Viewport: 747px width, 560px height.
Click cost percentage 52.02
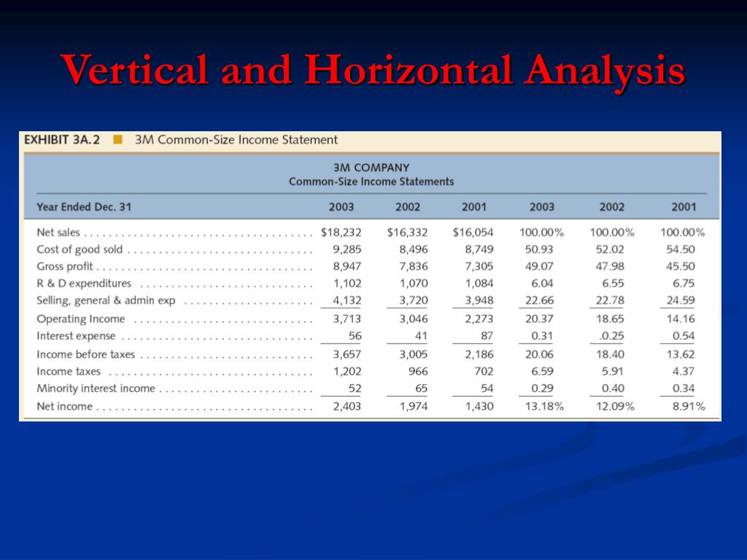[x=610, y=249]
